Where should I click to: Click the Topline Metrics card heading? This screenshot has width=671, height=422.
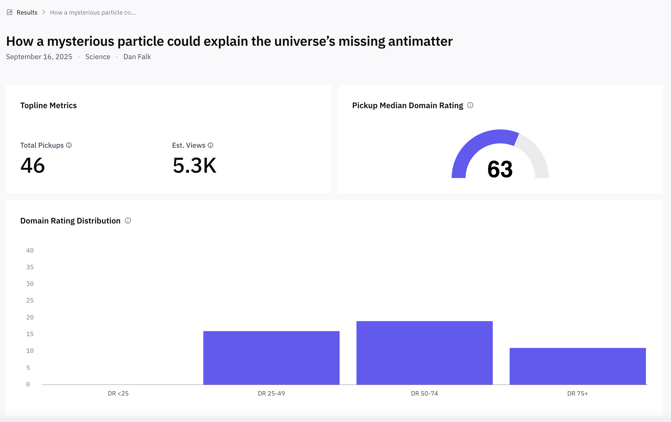[48, 105]
